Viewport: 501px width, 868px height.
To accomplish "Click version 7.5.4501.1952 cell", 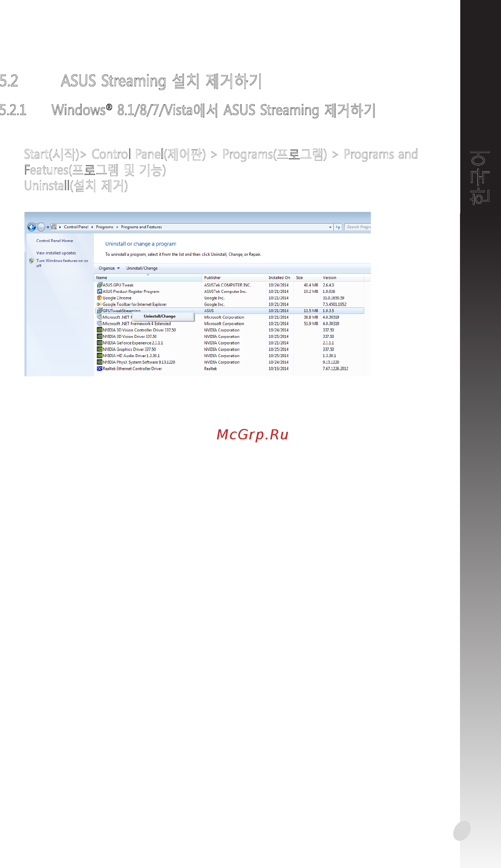I will [x=334, y=305].
